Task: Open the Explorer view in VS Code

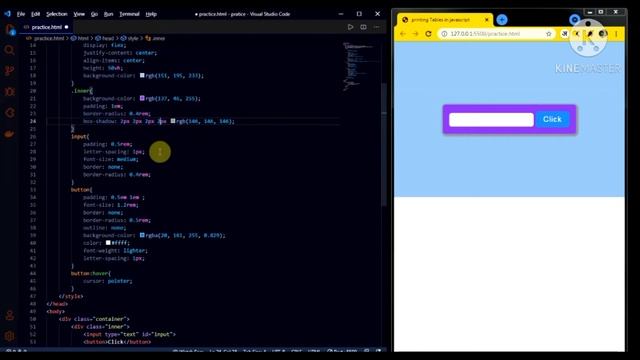Action: (9, 29)
